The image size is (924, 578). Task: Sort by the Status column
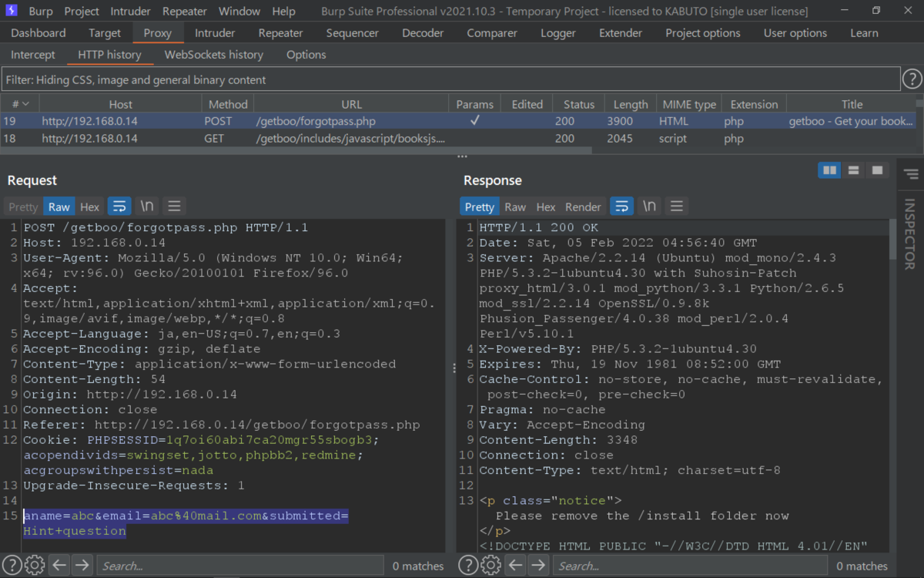(579, 104)
